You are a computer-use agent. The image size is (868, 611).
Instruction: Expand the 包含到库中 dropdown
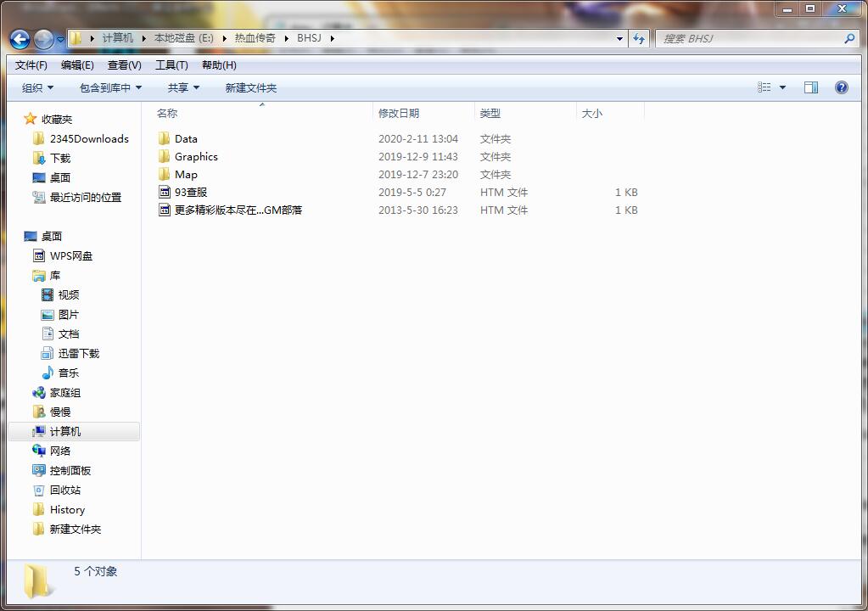pyautogui.click(x=110, y=88)
